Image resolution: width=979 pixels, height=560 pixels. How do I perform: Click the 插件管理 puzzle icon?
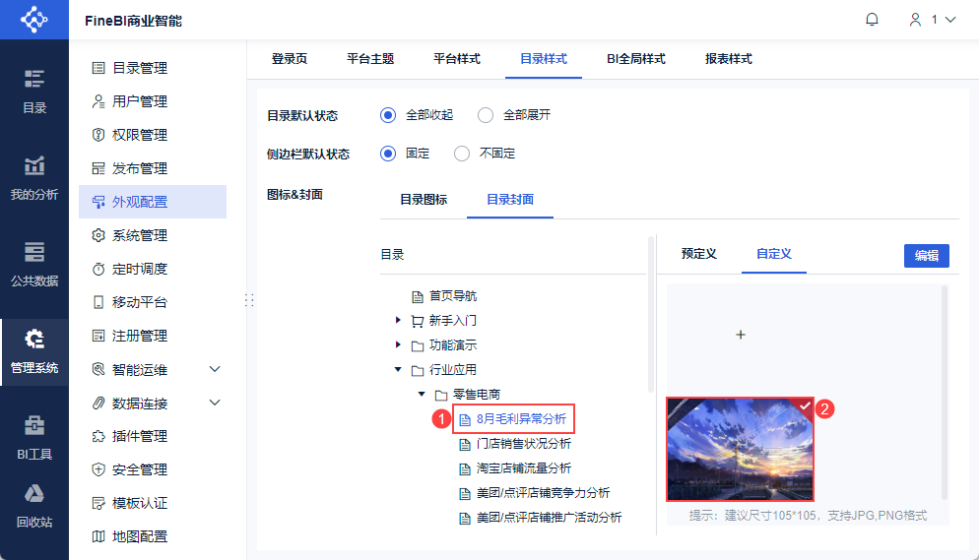(98, 436)
